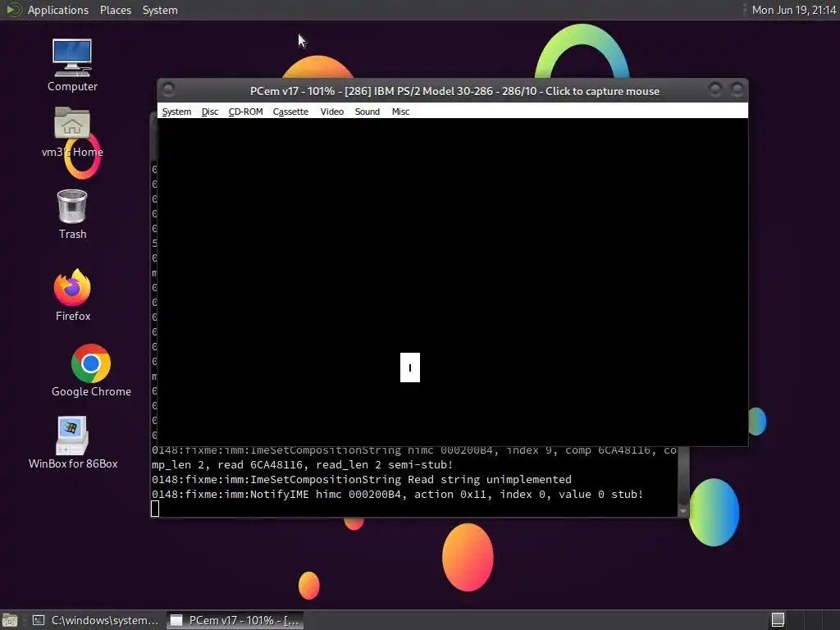This screenshot has height=630, width=840.
Task: Open the CD-ROM menu in PCem
Action: 245,112
